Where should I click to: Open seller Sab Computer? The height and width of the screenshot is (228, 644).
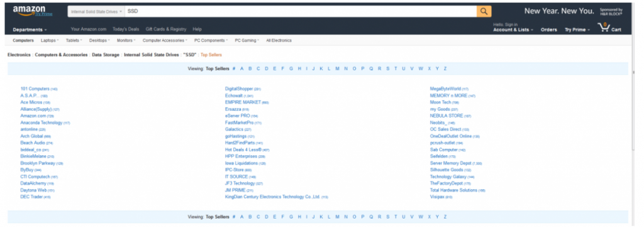[x=443, y=149]
